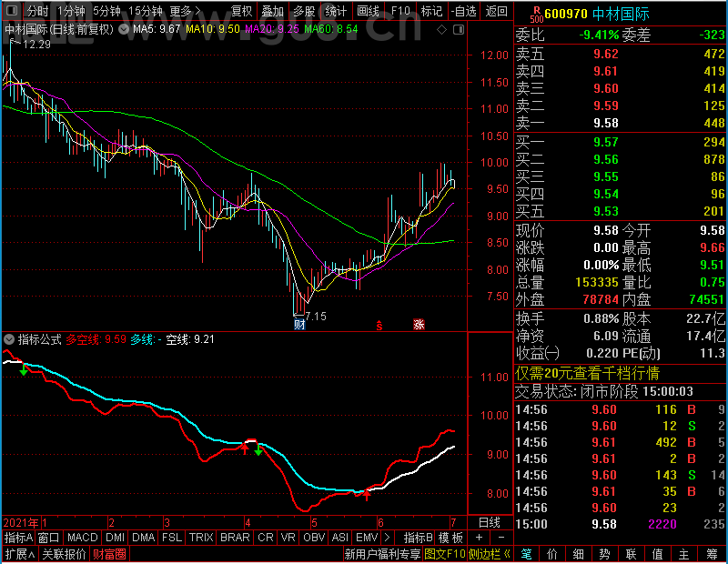Click the 统计 statistics button
Viewport: 728px width, 564px height.
tap(336, 11)
